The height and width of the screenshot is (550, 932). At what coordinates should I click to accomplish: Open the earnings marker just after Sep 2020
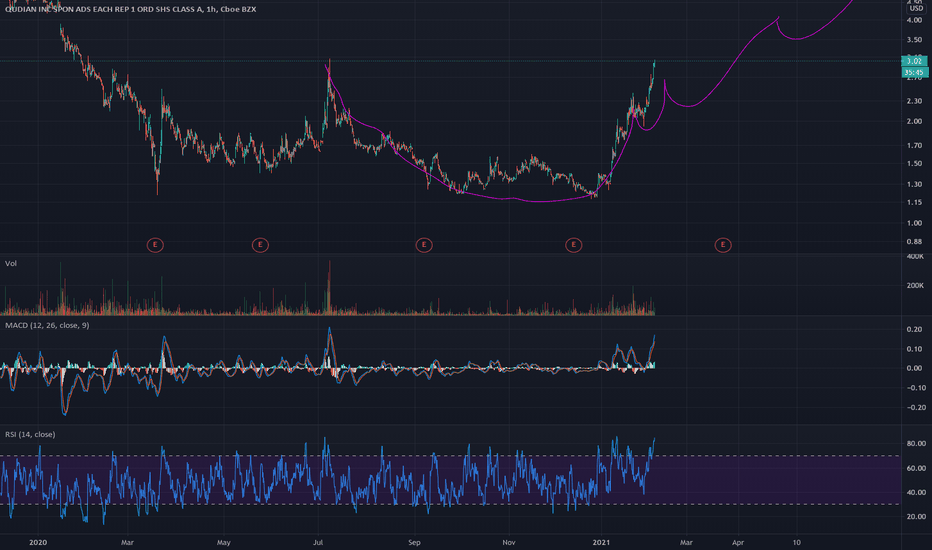tap(424, 244)
